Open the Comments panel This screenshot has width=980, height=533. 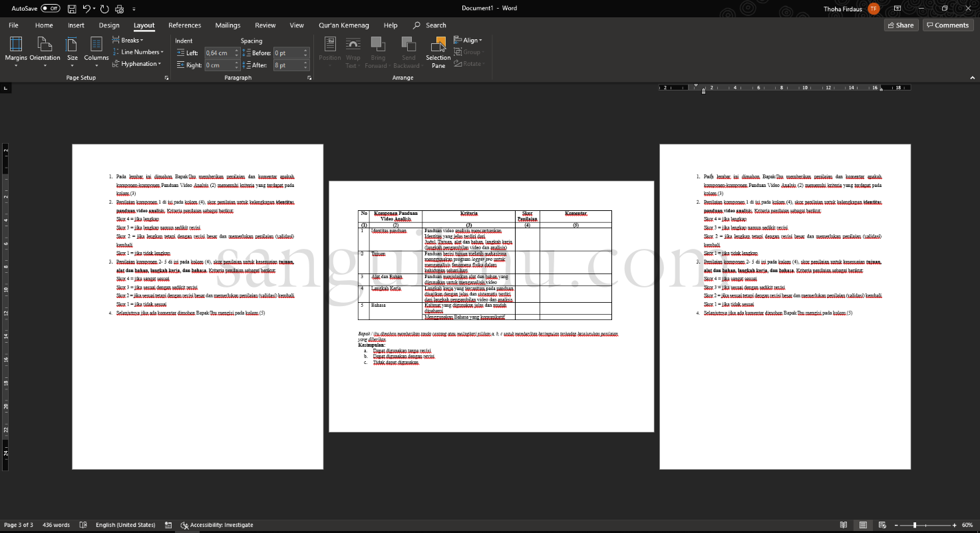tap(947, 25)
